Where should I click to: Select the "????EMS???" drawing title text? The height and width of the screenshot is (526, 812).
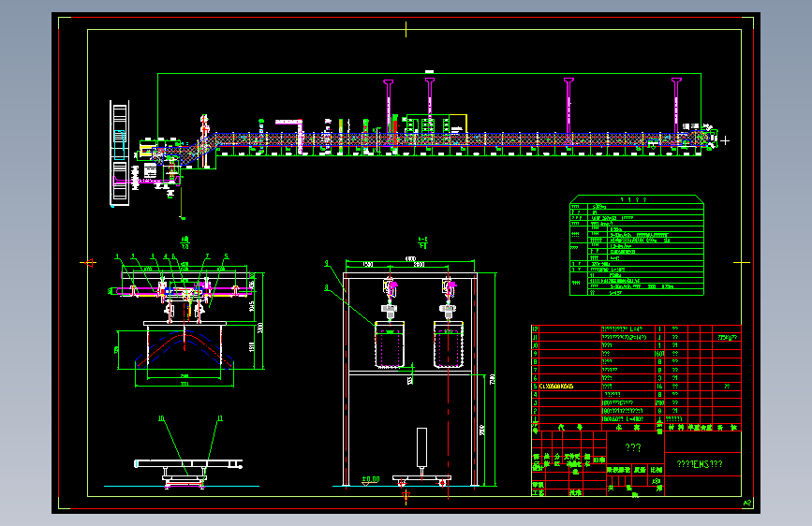700,464
